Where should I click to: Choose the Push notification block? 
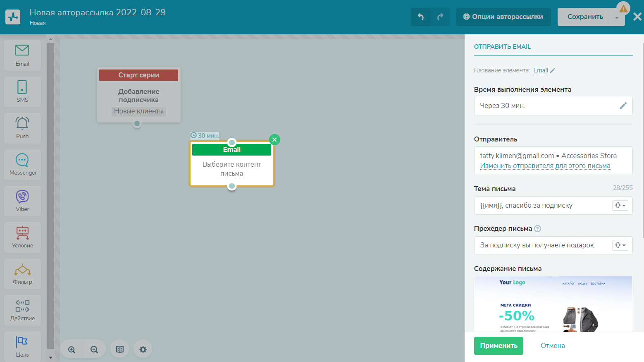click(22, 128)
